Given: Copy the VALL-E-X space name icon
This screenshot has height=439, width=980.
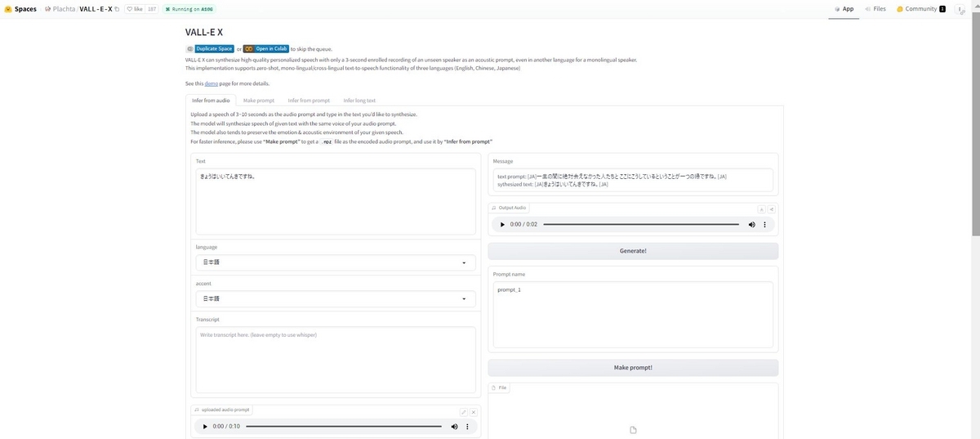Looking at the screenshot, I should point(117,9).
